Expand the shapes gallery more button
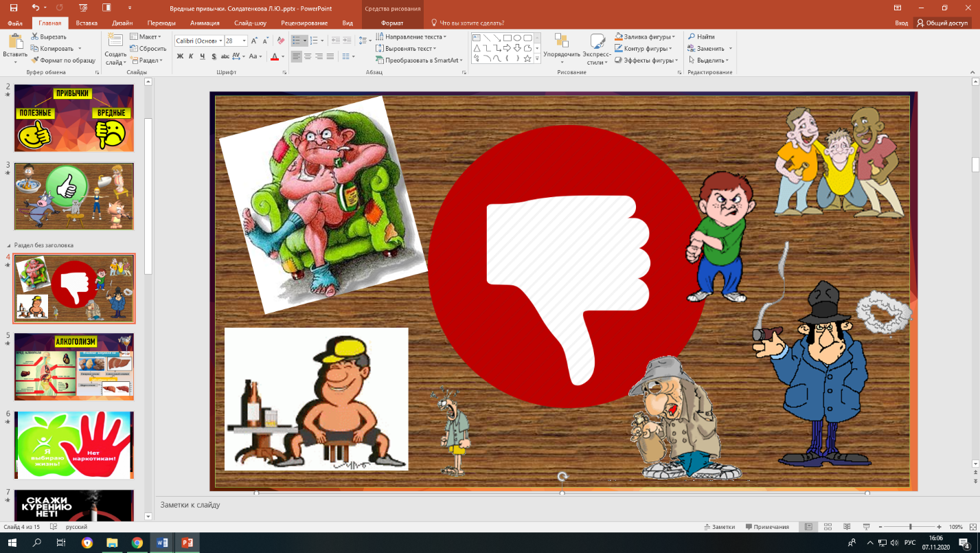980x553 pixels. tap(536, 59)
